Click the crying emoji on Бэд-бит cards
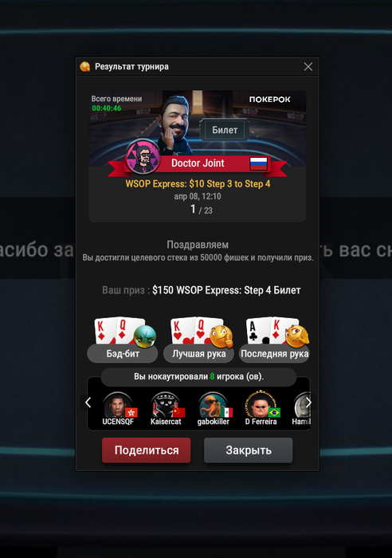The width and height of the screenshot is (392, 558). [145, 336]
